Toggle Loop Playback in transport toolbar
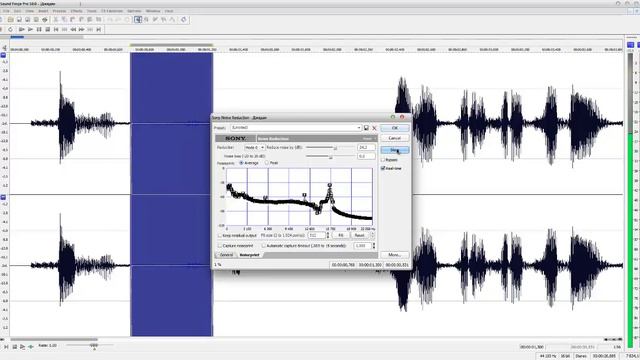 [x=11, y=29]
